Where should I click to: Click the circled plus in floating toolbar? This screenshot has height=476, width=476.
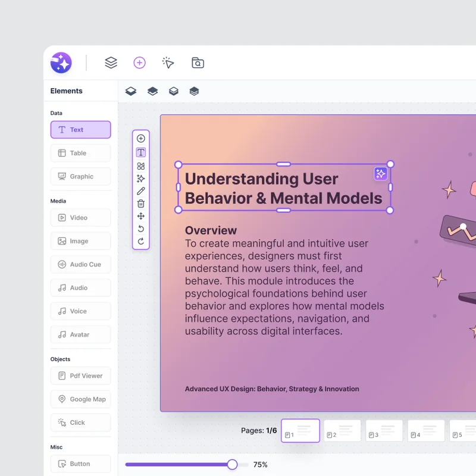click(x=141, y=139)
